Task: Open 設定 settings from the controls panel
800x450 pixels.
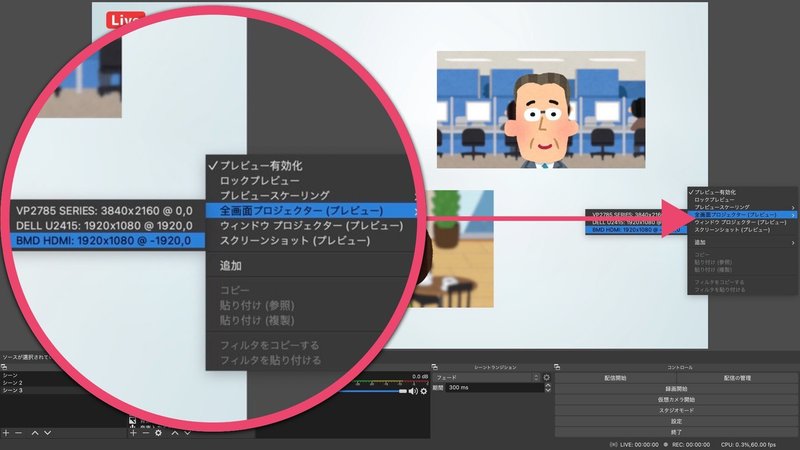Action: 677,421
